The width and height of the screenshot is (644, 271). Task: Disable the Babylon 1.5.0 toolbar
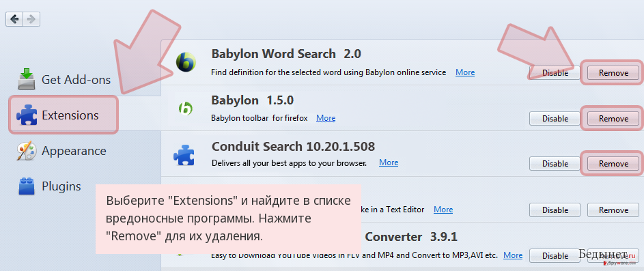pyautogui.click(x=555, y=118)
